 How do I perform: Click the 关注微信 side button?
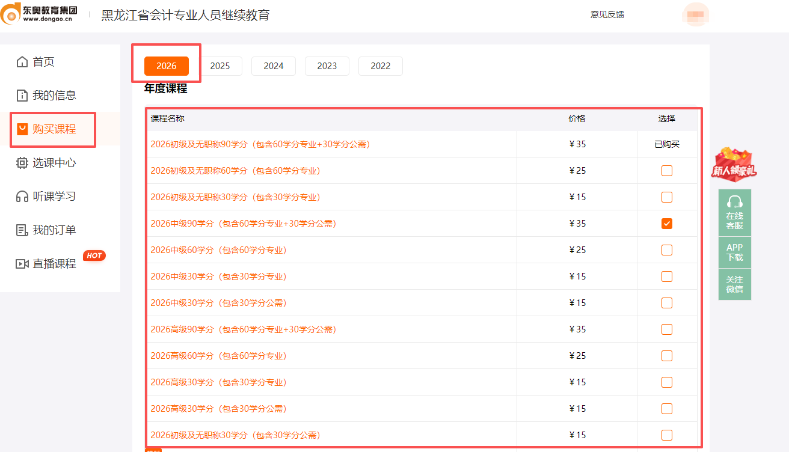pyautogui.click(x=735, y=284)
